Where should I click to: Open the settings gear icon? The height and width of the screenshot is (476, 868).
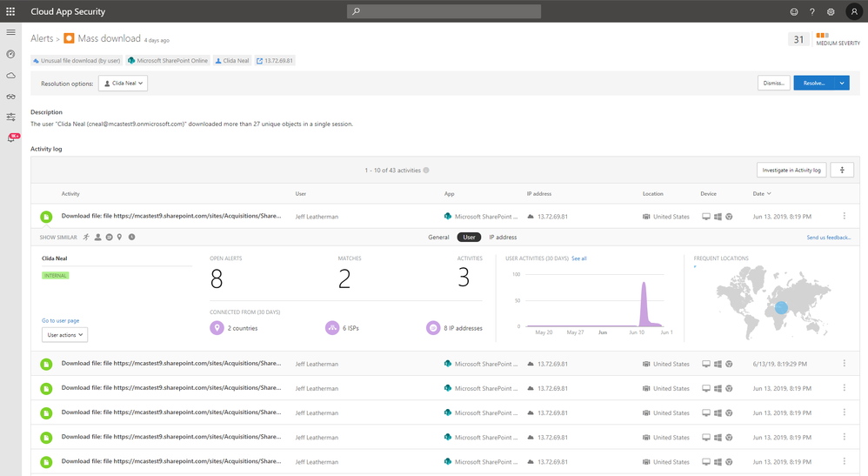831,11
